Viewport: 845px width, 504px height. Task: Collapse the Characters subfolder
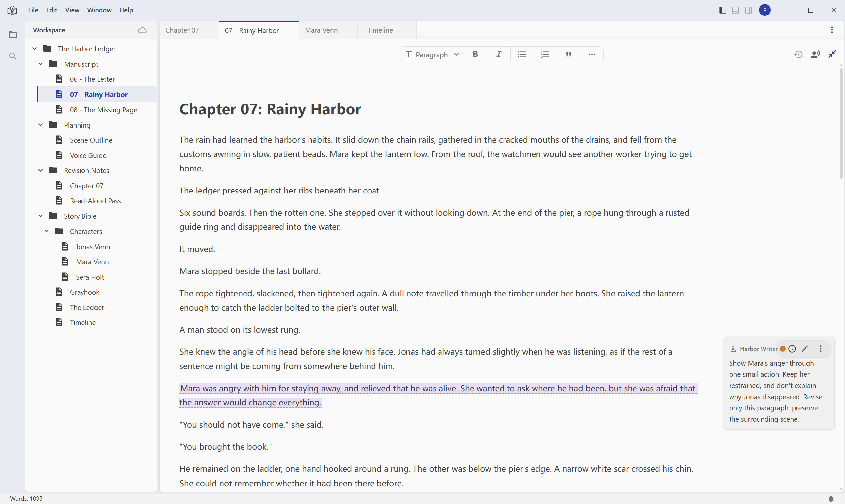point(47,231)
